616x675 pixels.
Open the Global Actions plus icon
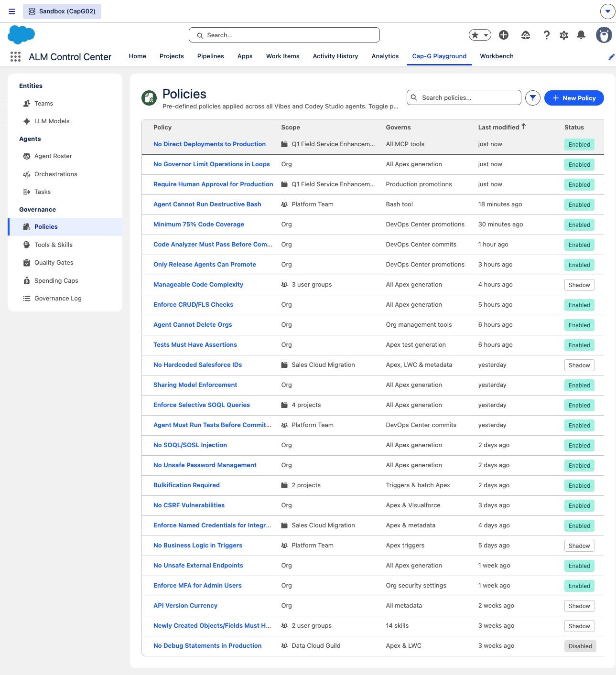pos(504,35)
